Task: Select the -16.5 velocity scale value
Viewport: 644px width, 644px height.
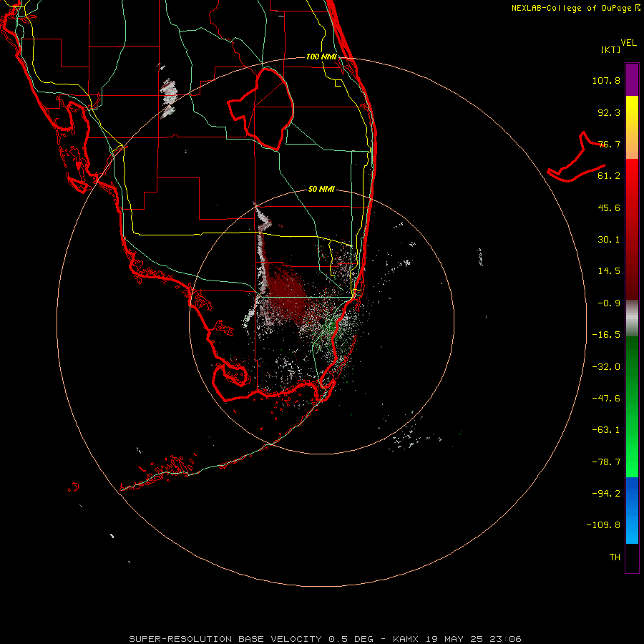Action: [606, 335]
